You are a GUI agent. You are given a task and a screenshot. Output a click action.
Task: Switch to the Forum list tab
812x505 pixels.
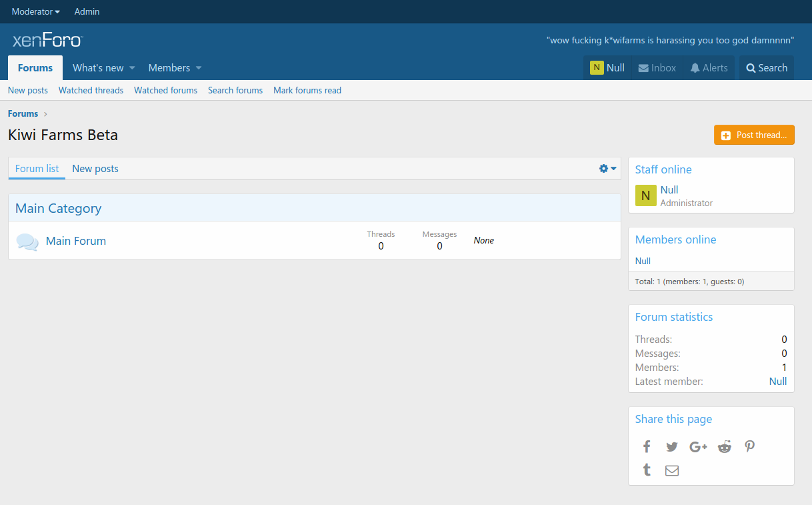tap(37, 169)
